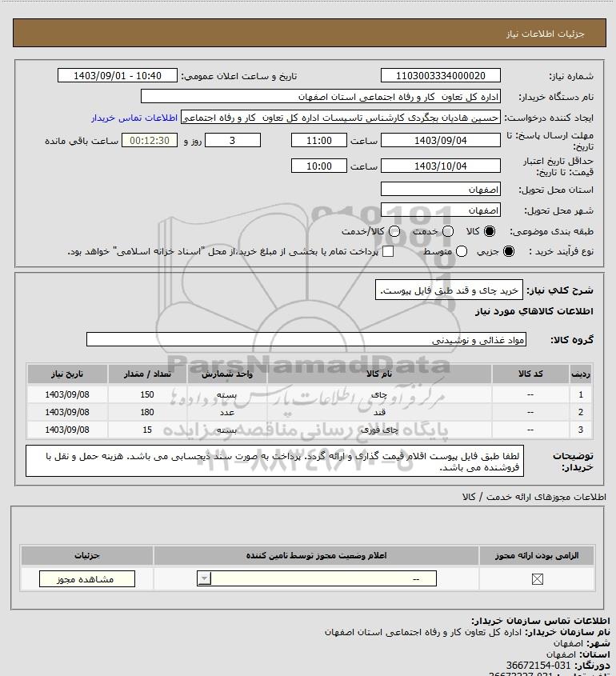The image size is (616, 676).
Task: Select the خدمت radio button
Action: click(x=448, y=231)
